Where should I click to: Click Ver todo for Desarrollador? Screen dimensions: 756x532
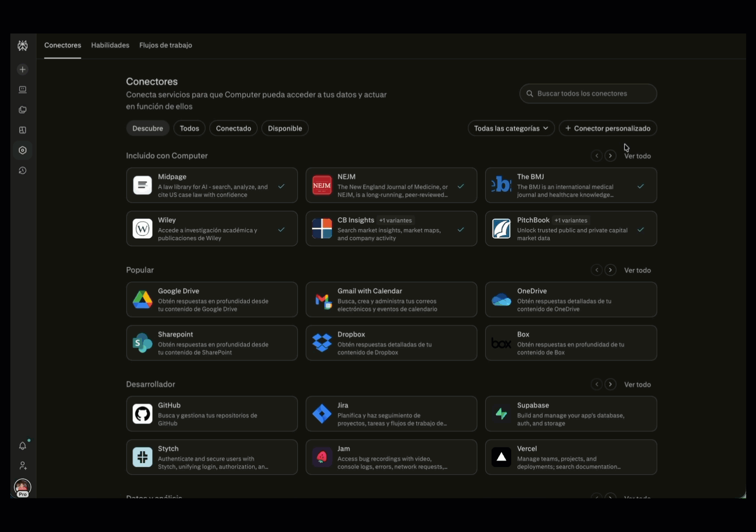637,384
